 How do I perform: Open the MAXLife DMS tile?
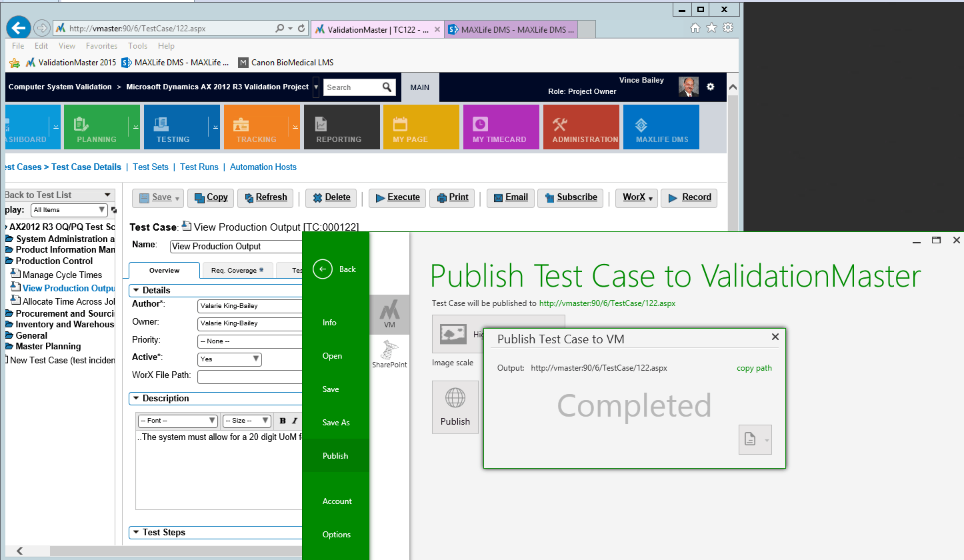(661, 127)
